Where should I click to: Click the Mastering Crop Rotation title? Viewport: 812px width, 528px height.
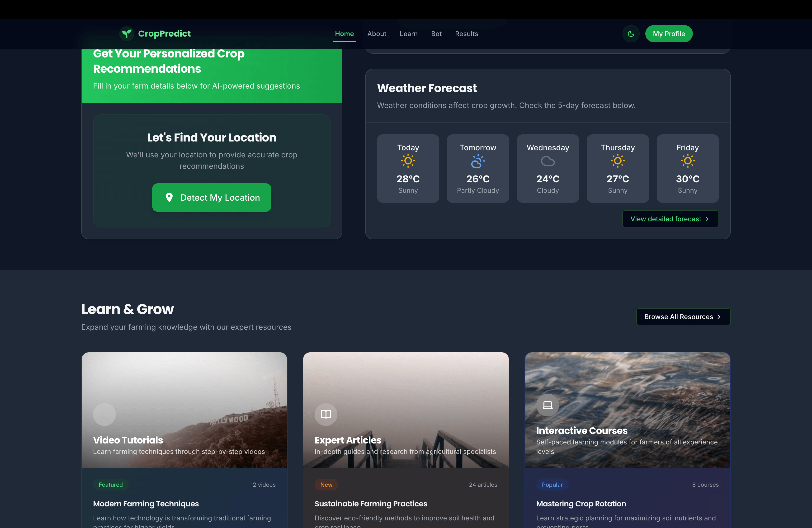click(x=581, y=504)
